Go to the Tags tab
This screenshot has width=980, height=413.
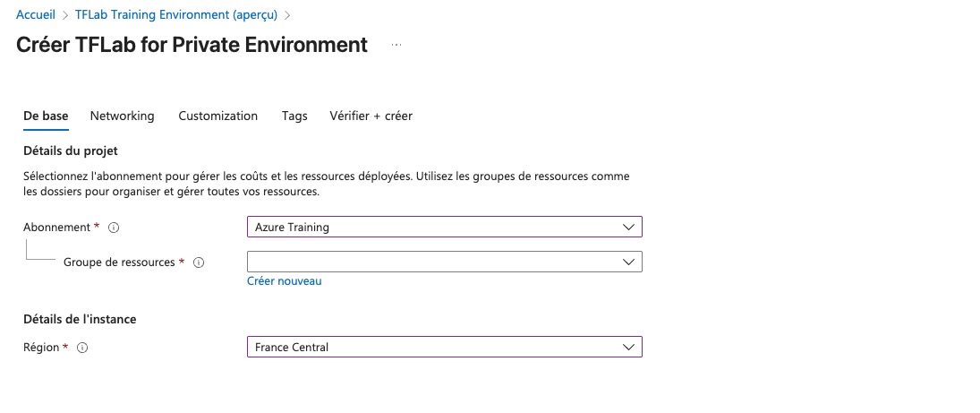click(294, 116)
